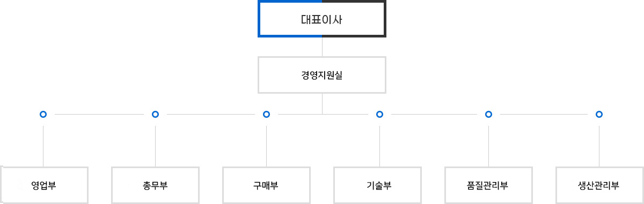Click the vertical connector line directly below 경영지원실

pyautogui.click(x=322, y=104)
